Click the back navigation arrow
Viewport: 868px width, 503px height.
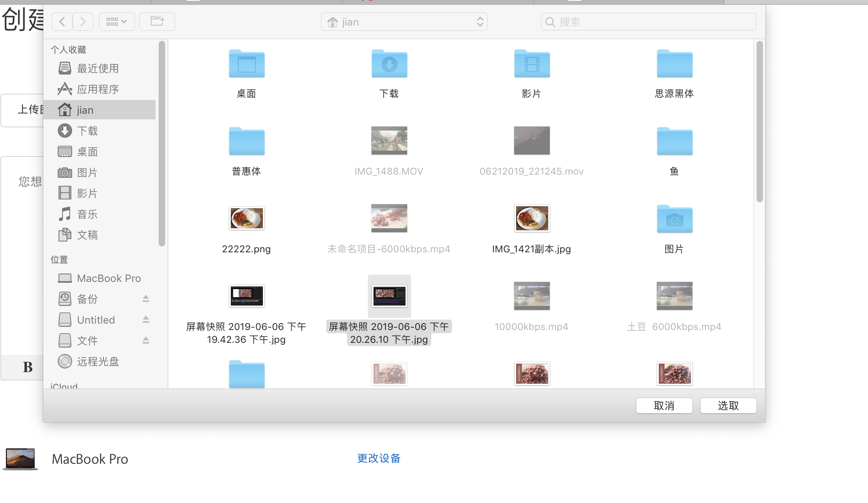coord(62,22)
